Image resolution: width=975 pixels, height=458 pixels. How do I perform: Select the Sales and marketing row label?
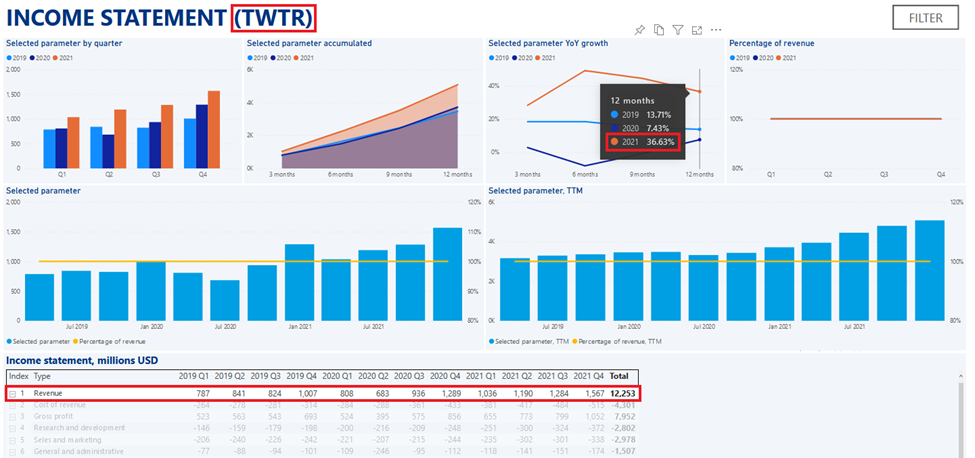68,440
